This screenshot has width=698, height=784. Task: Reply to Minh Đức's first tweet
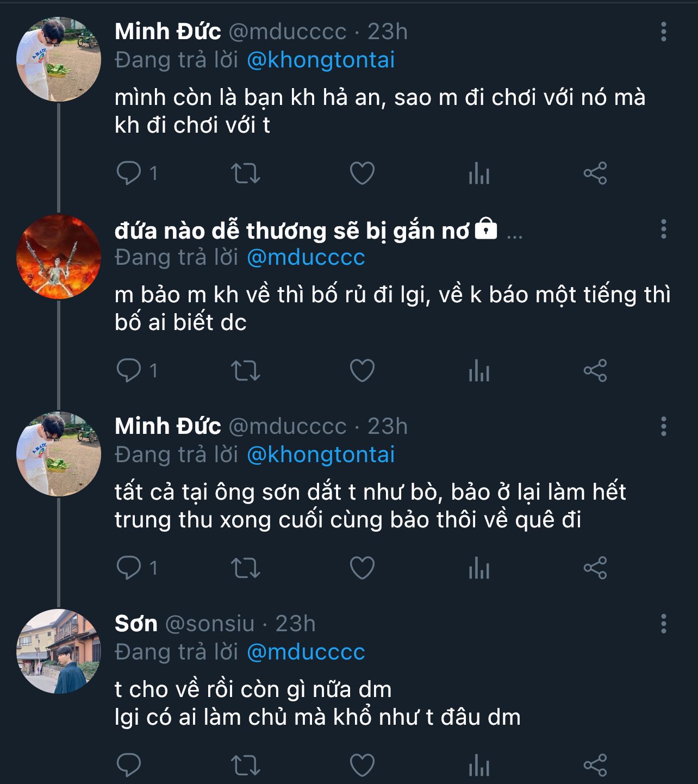pyautogui.click(x=129, y=173)
